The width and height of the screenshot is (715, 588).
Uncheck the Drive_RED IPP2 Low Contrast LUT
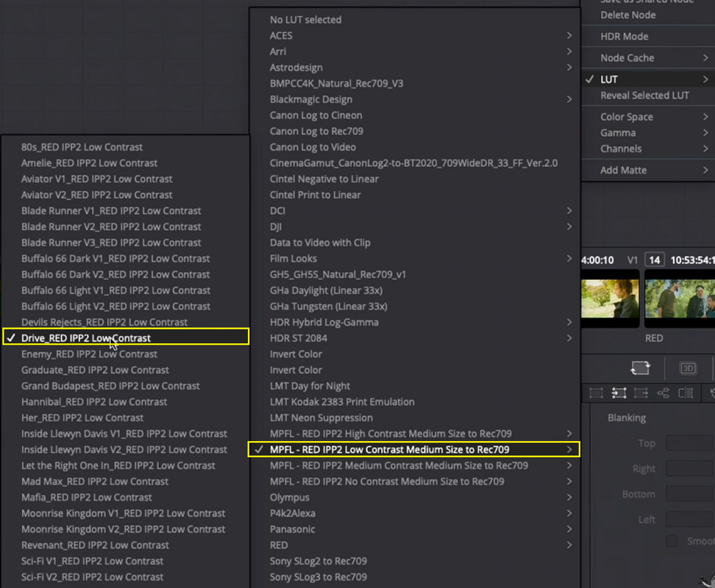click(x=126, y=338)
